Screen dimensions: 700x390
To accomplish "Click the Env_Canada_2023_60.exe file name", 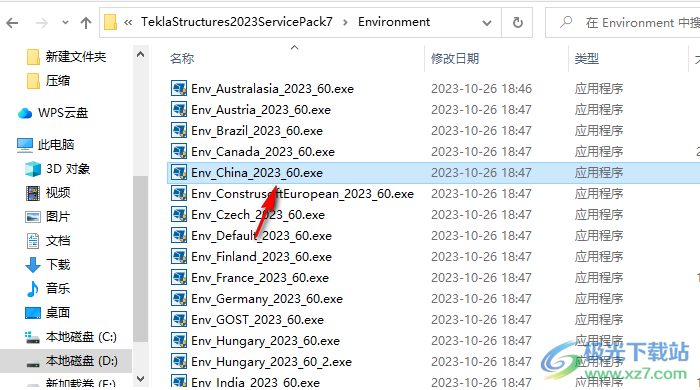I will click(x=263, y=152).
